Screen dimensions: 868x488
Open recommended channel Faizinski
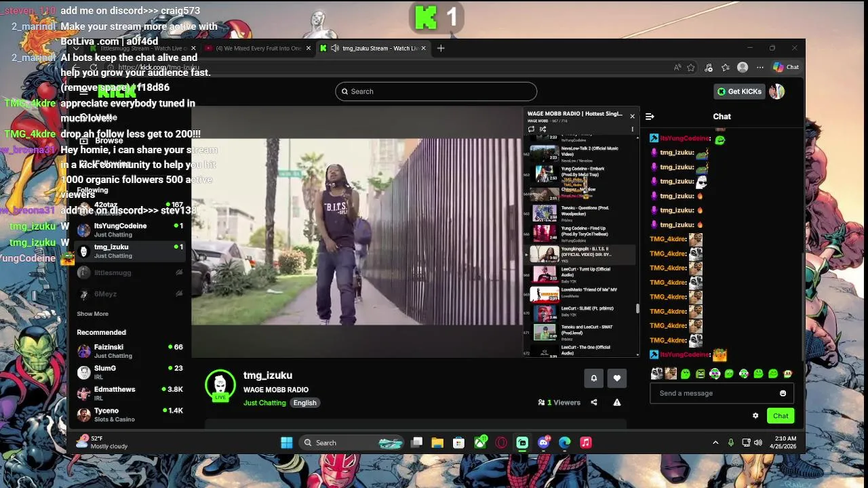[x=130, y=351]
